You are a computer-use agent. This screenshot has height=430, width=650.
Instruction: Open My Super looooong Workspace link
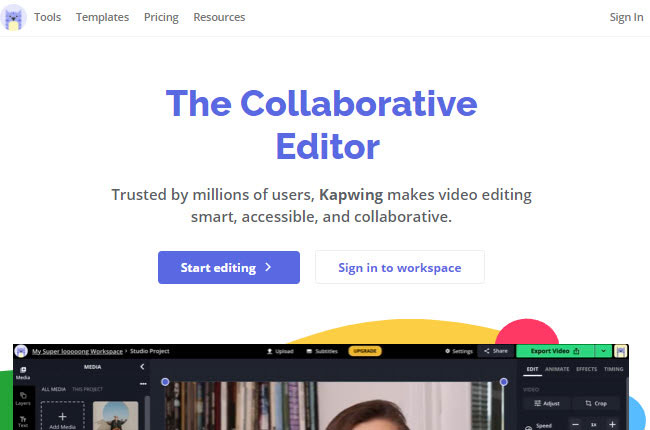pyautogui.click(x=77, y=351)
